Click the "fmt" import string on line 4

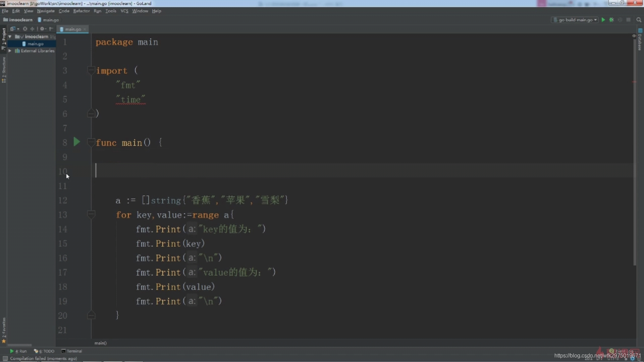[x=128, y=85]
